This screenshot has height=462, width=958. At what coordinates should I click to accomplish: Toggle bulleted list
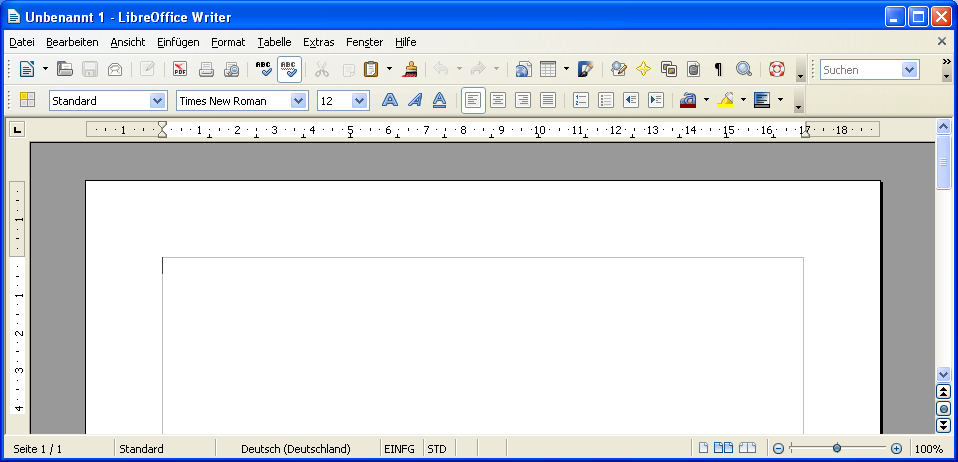tap(605, 100)
